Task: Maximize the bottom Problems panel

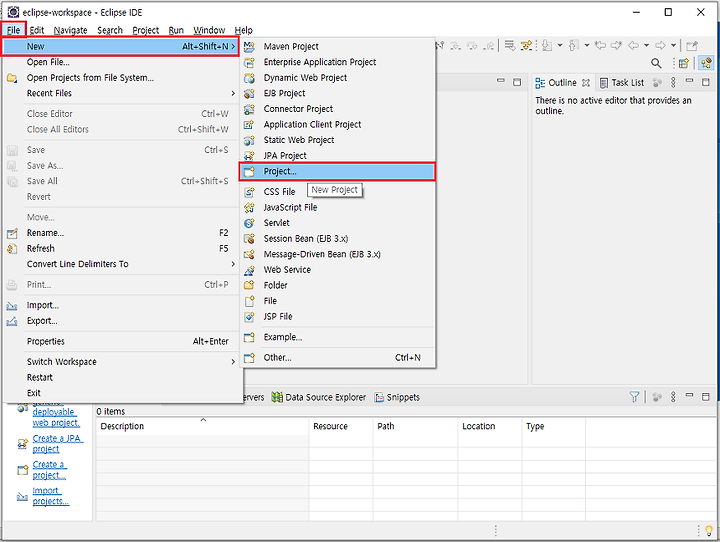Action: (706, 396)
